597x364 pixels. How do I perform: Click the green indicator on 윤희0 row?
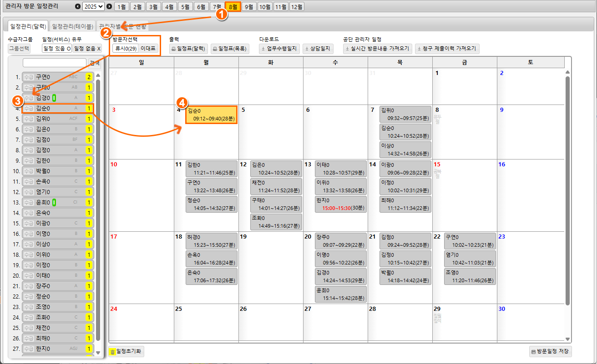point(54,202)
